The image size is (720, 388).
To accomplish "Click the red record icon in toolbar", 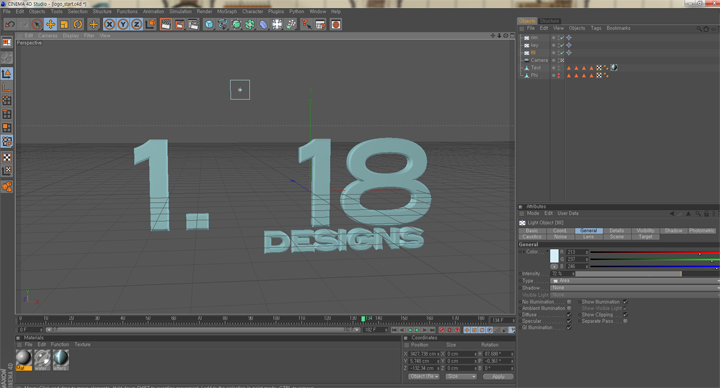I will [336, 24].
